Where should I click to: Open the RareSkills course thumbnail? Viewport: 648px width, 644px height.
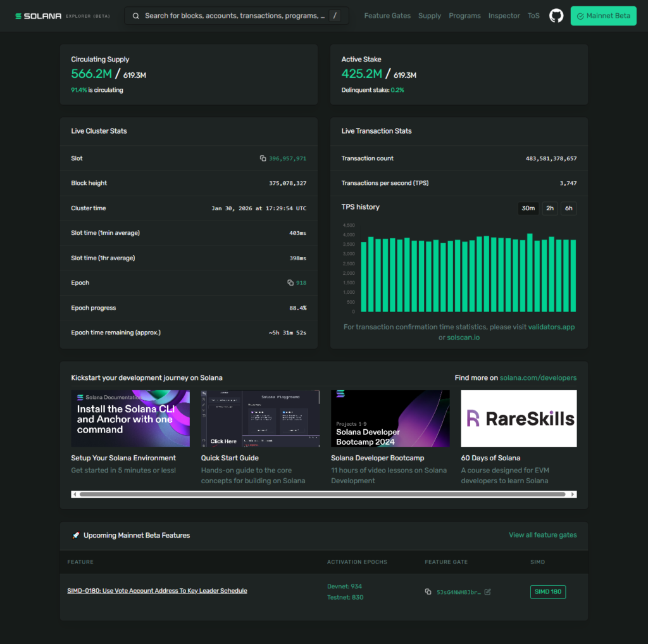519,419
